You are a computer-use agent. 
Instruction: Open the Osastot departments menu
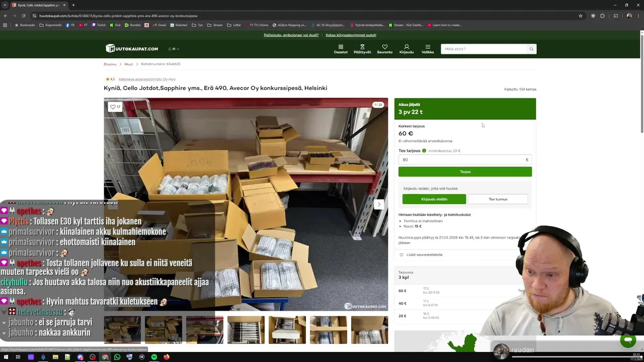(341, 49)
